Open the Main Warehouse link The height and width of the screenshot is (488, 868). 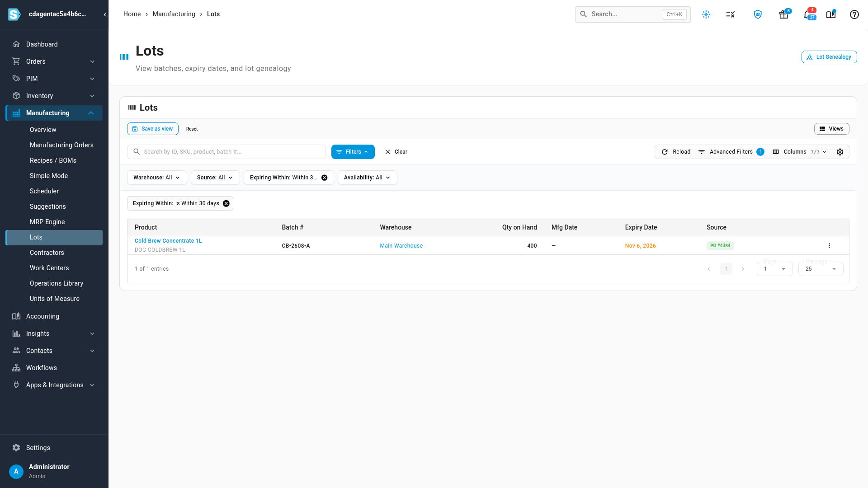(401, 246)
